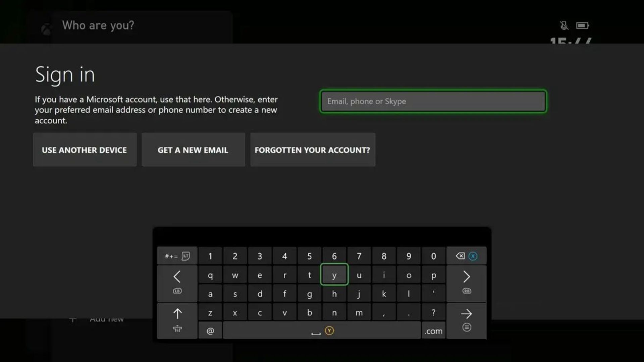Image resolution: width=644 pixels, height=362 pixels.
Task: Insert .com shortcut key
Action: click(x=434, y=331)
